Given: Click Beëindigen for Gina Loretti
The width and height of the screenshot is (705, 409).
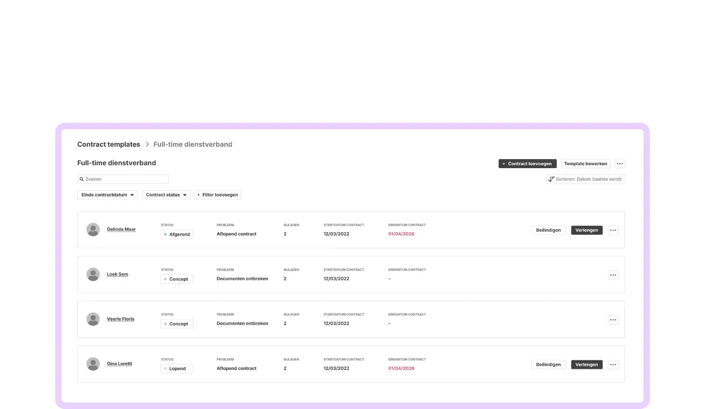Looking at the screenshot, I should 548,365.
